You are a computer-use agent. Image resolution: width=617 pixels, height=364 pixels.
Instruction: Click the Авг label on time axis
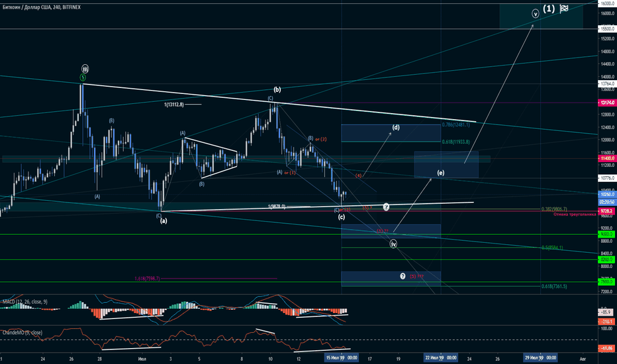[583, 359]
